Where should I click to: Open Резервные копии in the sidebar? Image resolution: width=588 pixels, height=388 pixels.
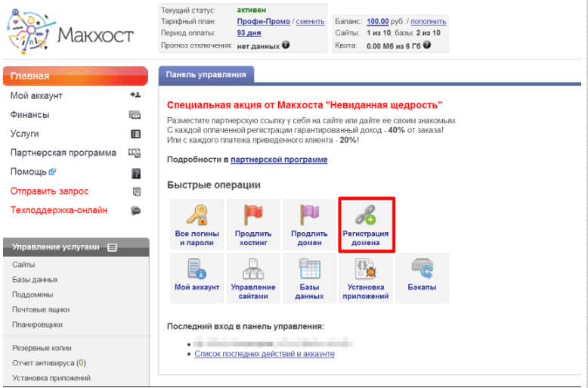point(42,348)
